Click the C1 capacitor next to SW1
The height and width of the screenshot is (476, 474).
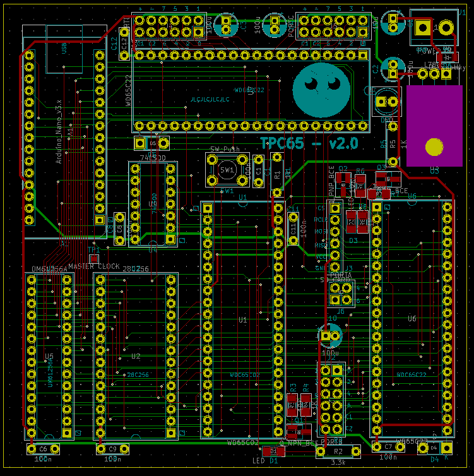click(258, 171)
